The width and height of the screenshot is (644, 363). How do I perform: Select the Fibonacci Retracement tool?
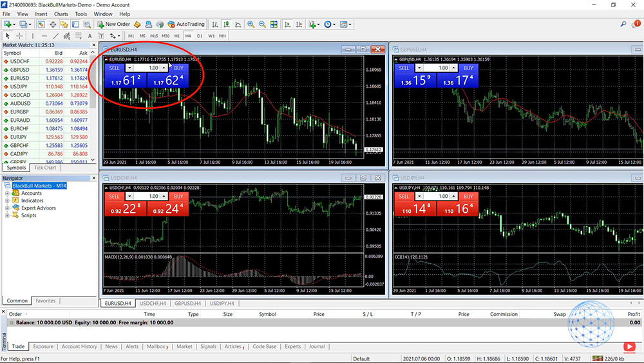(x=79, y=35)
